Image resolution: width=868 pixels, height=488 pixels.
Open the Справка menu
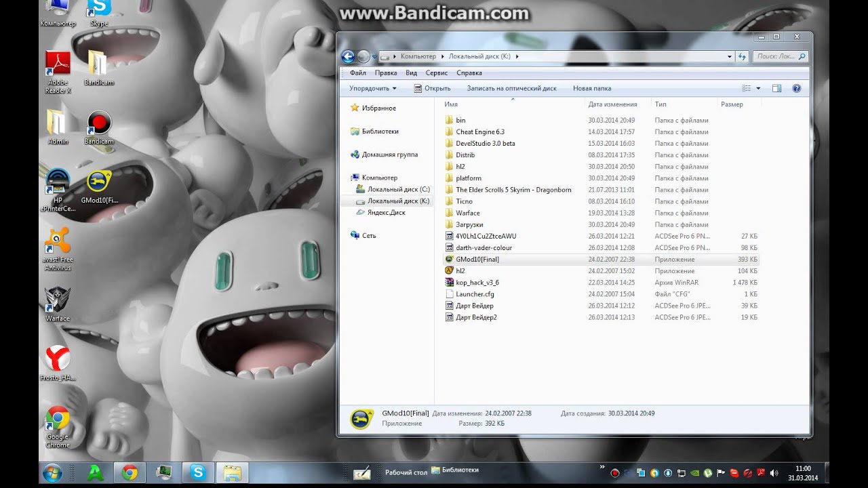[x=469, y=73]
